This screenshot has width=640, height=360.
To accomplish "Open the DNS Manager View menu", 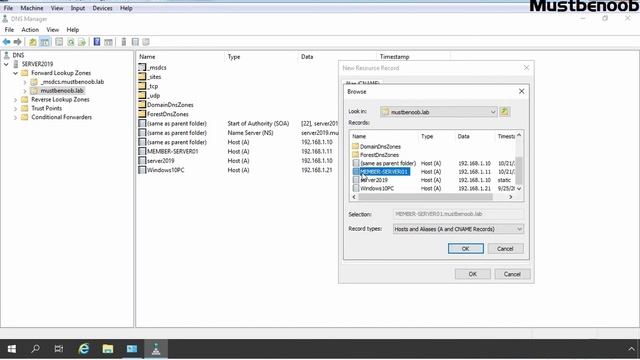I will click(52, 30).
